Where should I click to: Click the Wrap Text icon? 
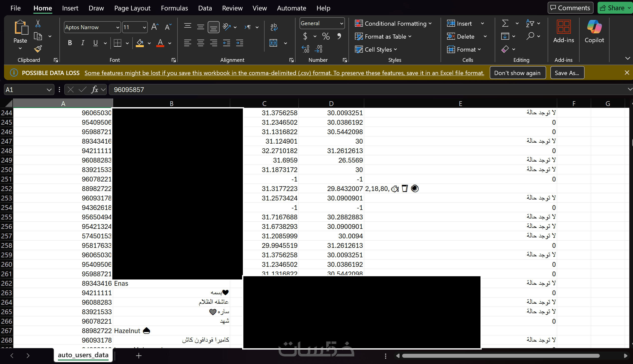coord(274,27)
